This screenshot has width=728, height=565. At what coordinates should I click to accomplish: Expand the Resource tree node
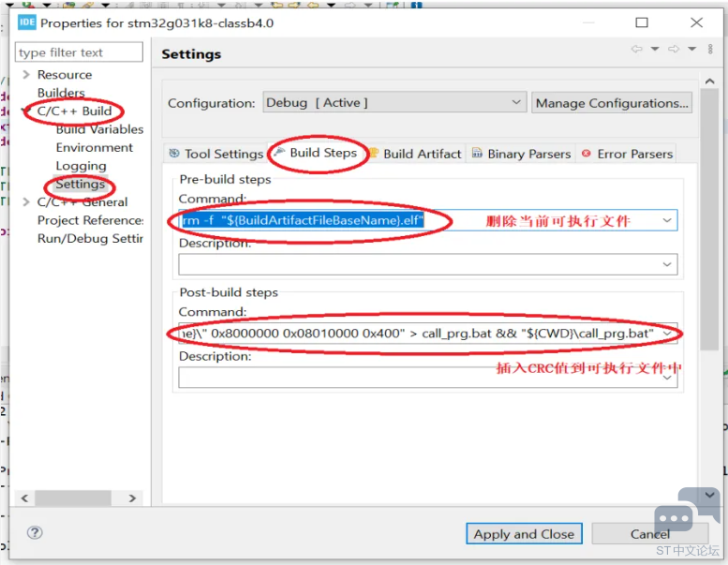tap(26, 74)
